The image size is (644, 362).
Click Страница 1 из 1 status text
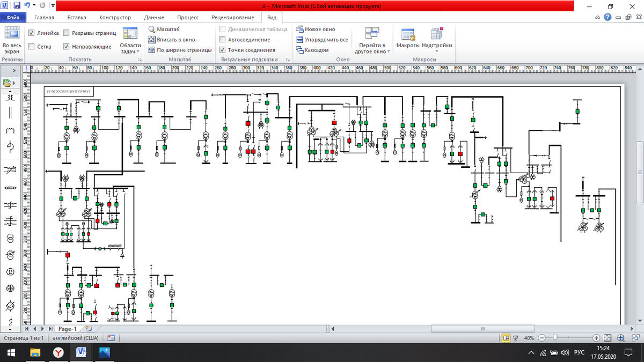click(x=24, y=338)
